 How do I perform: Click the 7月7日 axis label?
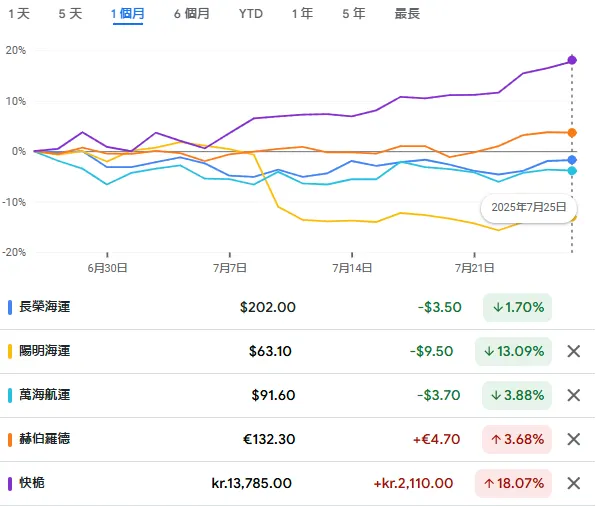point(230,268)
